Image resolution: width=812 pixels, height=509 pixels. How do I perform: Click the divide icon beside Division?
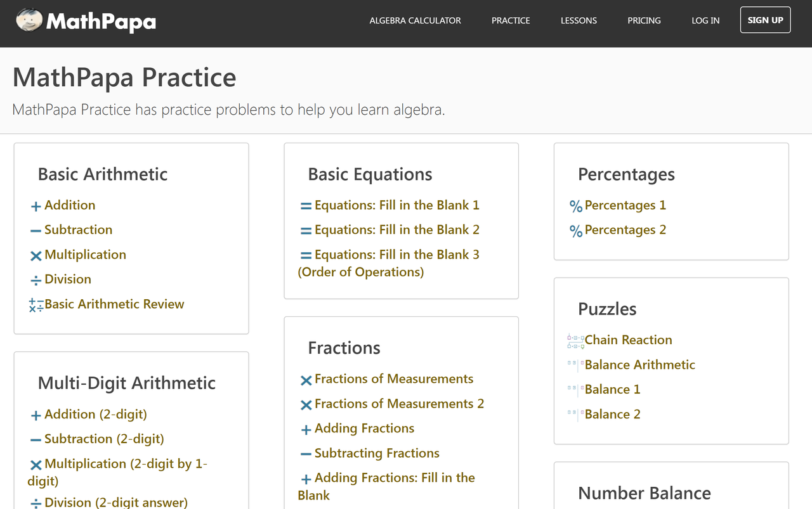click(36, 280)
